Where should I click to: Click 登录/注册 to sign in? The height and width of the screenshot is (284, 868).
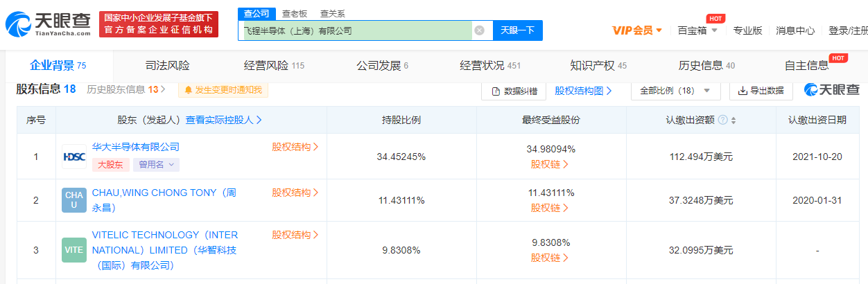(x=847, y=30)
